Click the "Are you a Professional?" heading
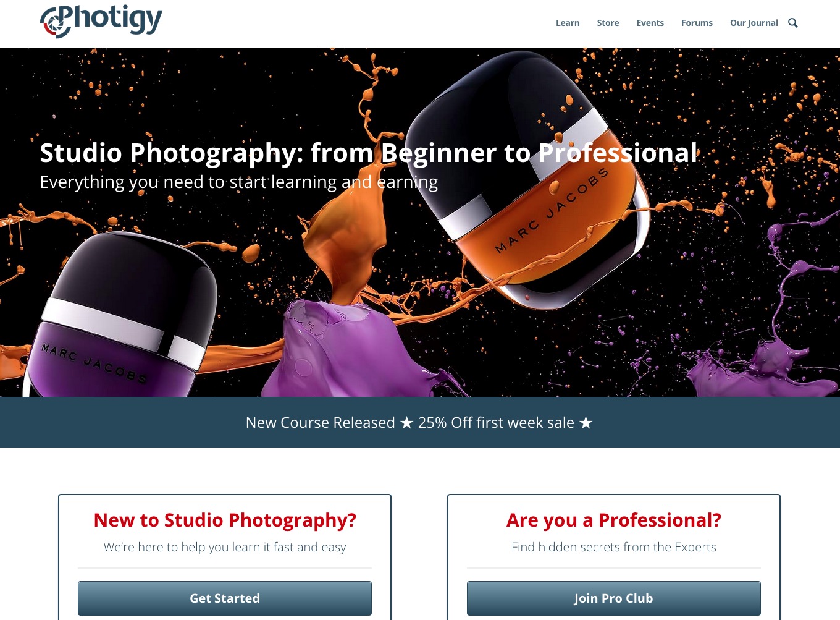 tap(614, 520)
